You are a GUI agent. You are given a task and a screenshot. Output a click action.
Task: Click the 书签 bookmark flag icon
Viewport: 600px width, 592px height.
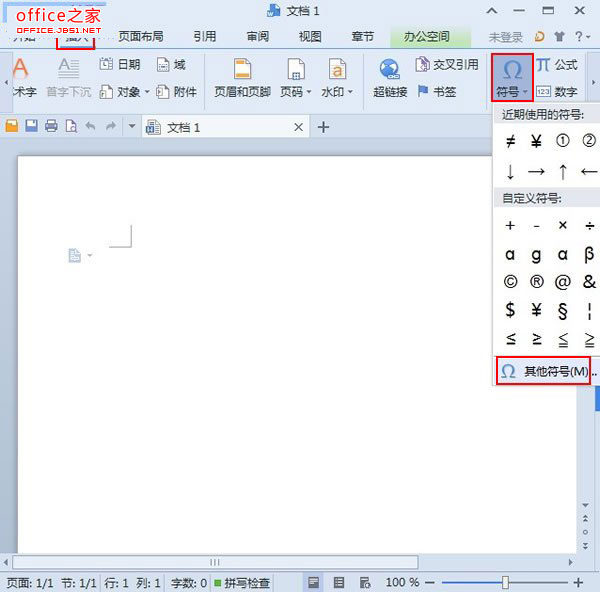(423, 91)
